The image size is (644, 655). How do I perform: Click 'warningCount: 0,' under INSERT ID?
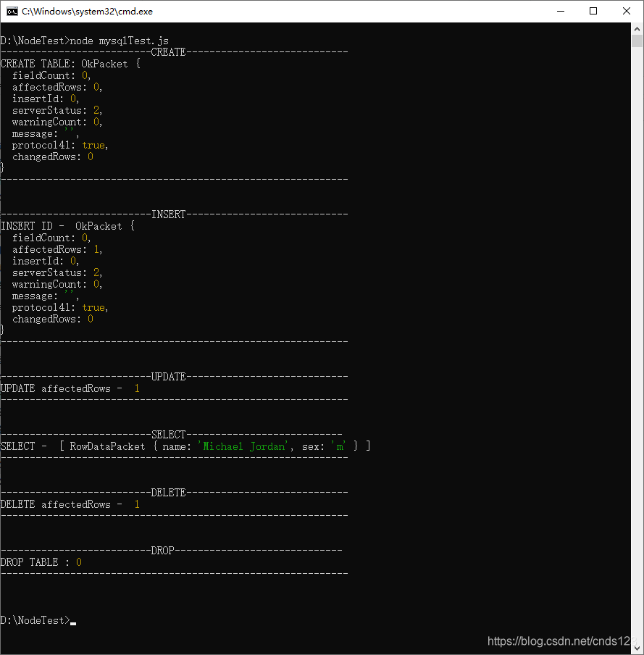(57, 284)
